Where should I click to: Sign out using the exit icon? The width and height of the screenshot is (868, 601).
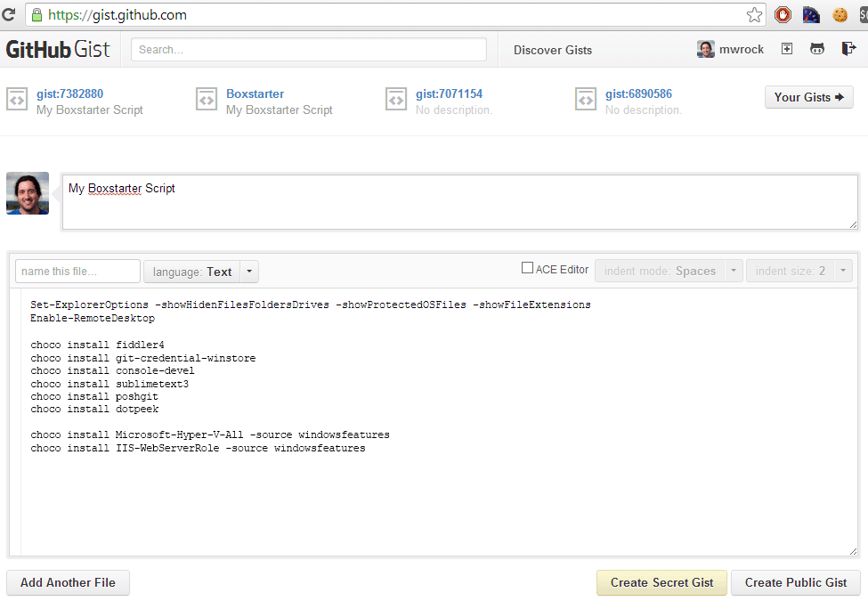click(848, 49)
